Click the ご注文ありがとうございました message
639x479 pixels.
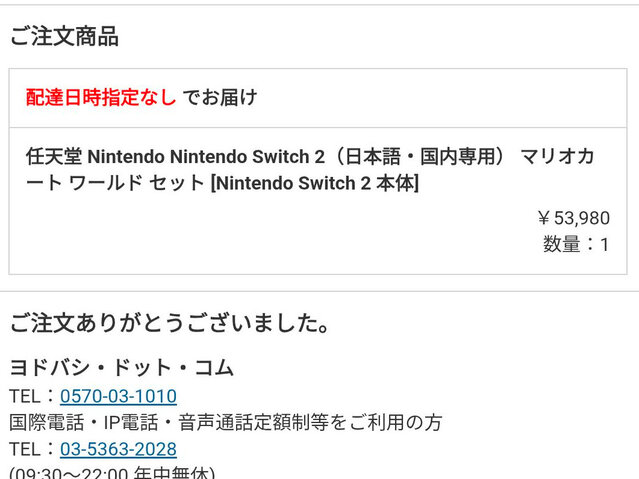(x=170, y=323)
